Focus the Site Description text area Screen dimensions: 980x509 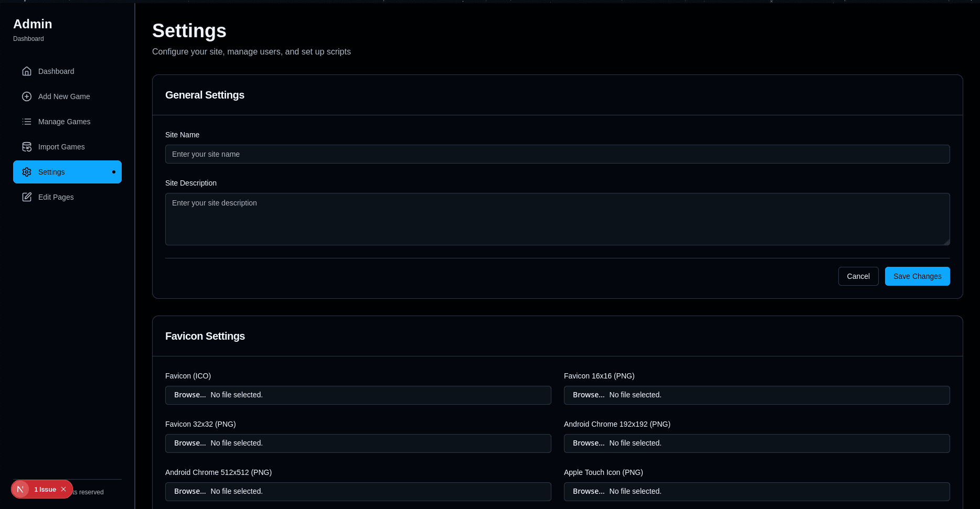[557, 219]
